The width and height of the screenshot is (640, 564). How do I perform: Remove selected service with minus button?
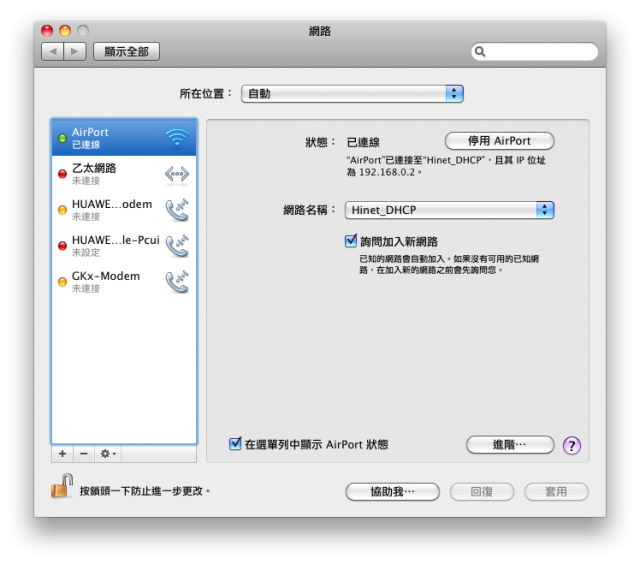[84, 454]
